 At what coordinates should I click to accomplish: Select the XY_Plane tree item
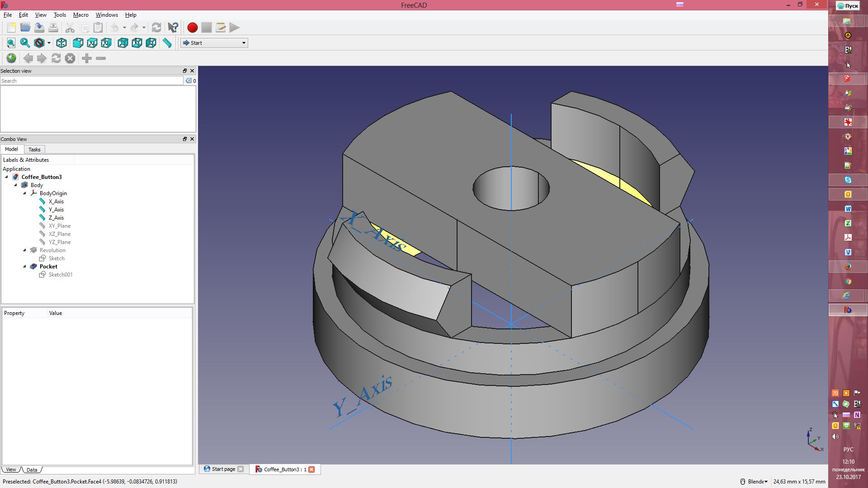pos(59,226)
